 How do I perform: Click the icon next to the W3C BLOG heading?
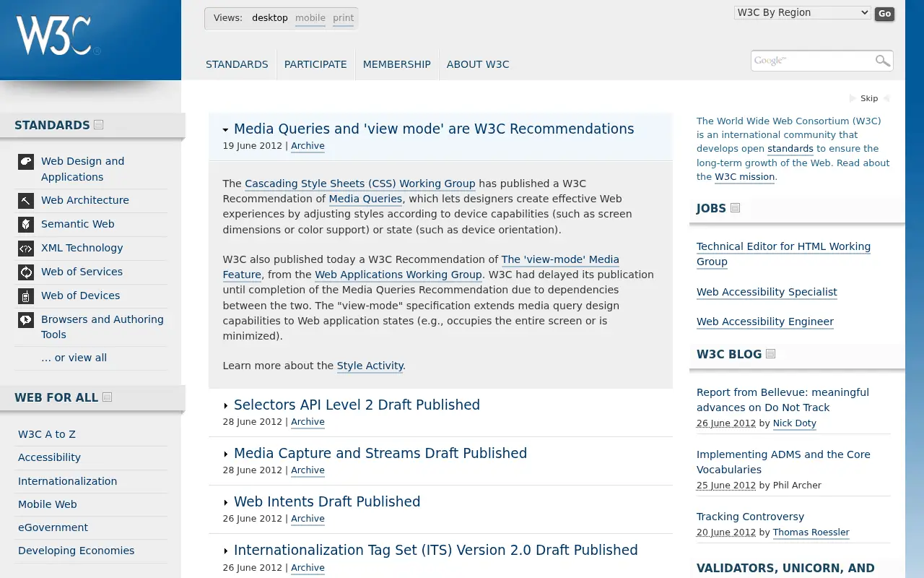[771, 354]
